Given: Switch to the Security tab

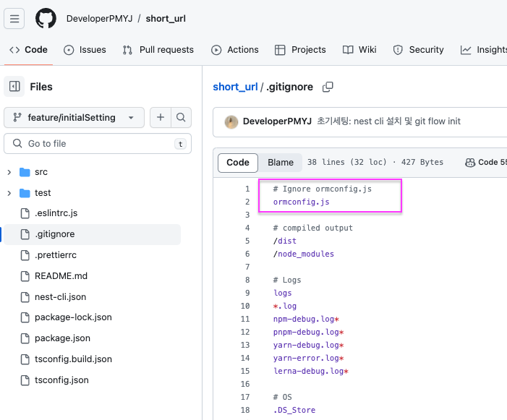Looking at the screenshot, I should click(419, 50).
